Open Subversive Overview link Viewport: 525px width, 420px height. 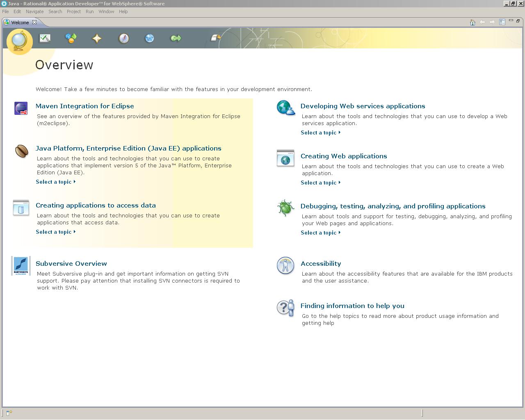pos(71,263)
